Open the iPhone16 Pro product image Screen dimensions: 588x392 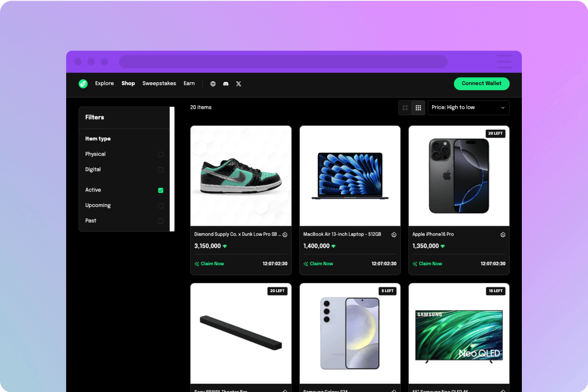[459, 176]
